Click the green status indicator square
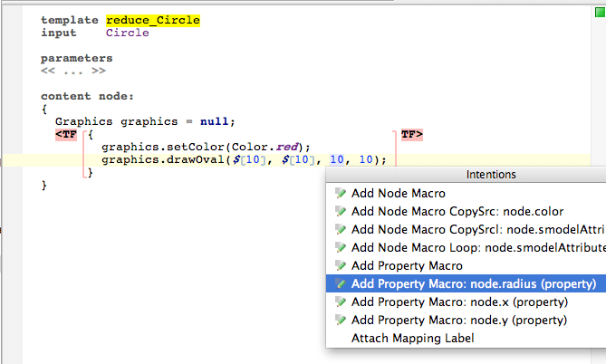This screenshot has width=606, height=364. coord(600,13)
